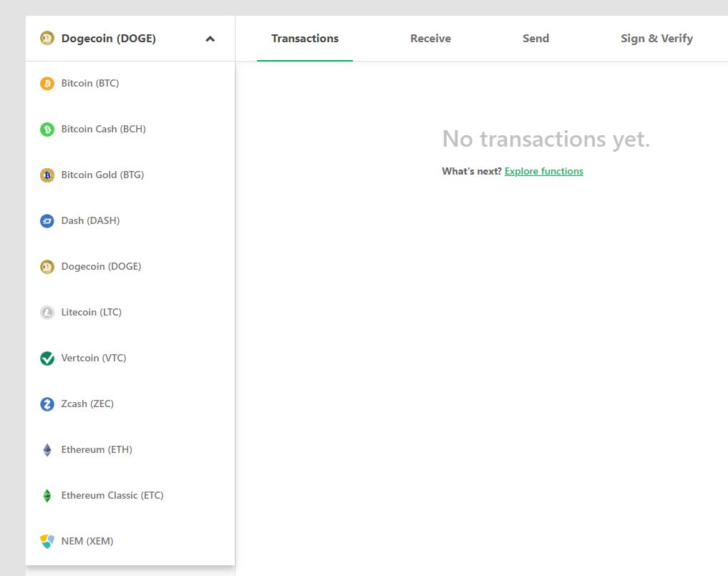
Task: Click the Vertcoin green checkmark icon
Action: point(47,358)
